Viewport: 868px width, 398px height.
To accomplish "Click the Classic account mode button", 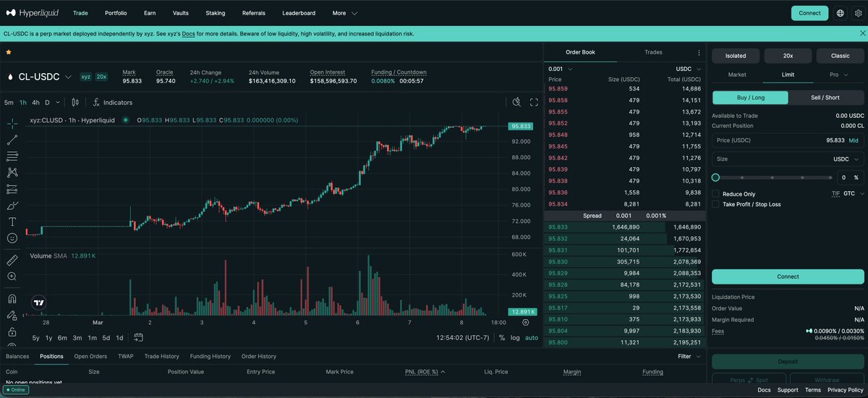I will pyautogui.click(x=840, y=55).
